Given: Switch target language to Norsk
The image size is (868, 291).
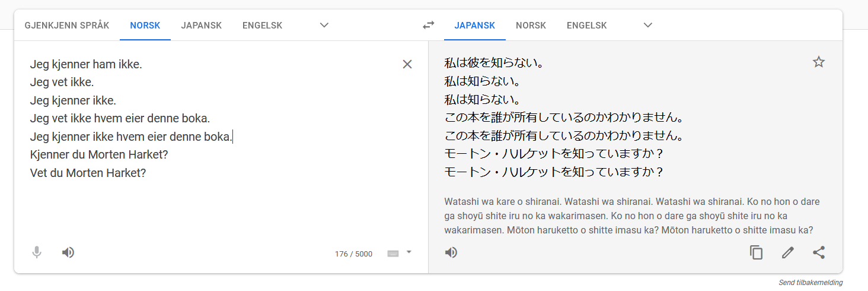Looking at the screenshot, I should (531, 26).
